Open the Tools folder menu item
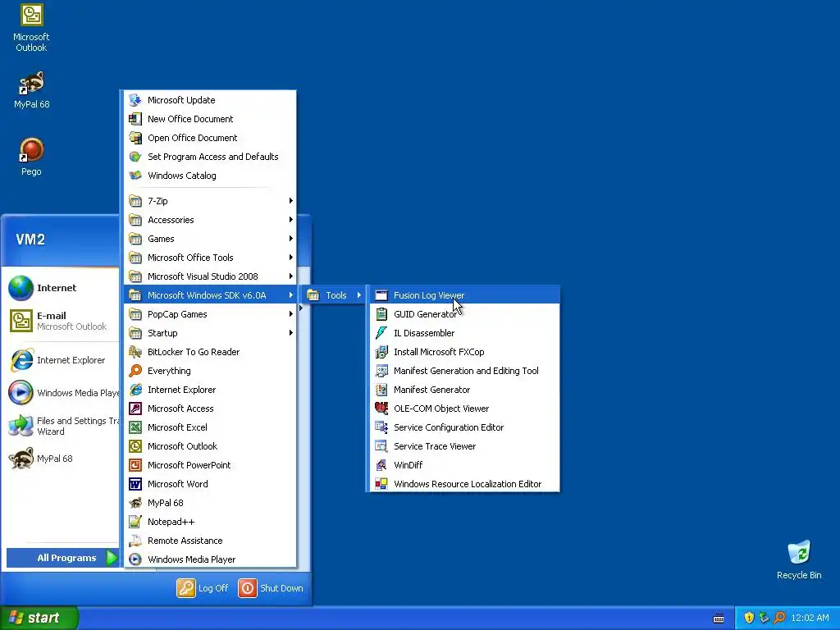This screenshot has width=840, height=630. (x=335, y=295)
